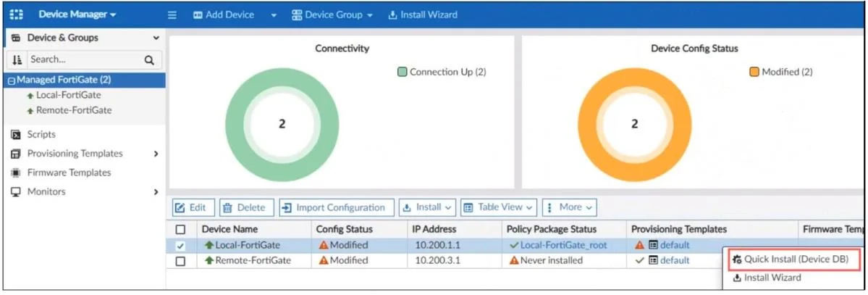Check the Remote-FortiGate row checkbox
Viewport: 868px width, 295px height.
click(180, 261)
